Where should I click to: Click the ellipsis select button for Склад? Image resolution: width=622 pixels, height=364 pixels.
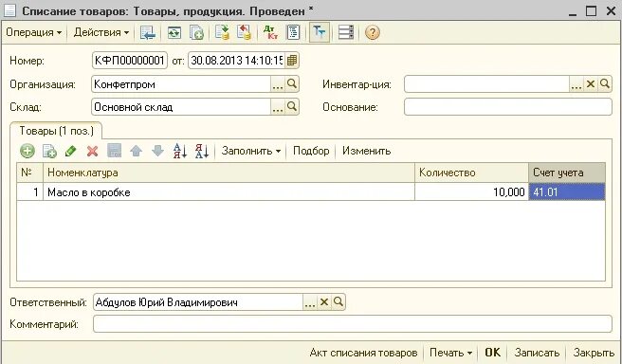278,107
